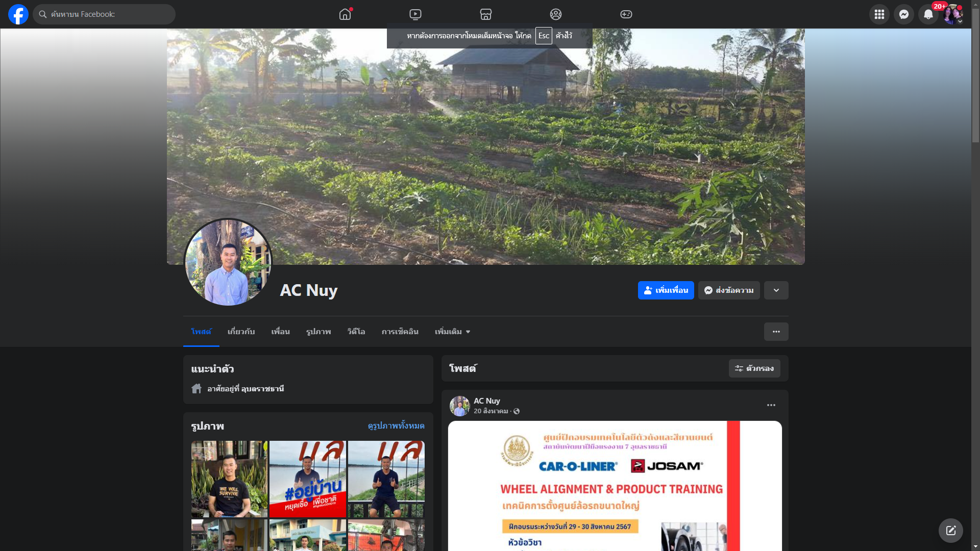The width and height of the screenshot is (980, 551).
Task: Switch to the เกี่ยวกับ tab
Action: pyautogui.click(x=241, y=332)
